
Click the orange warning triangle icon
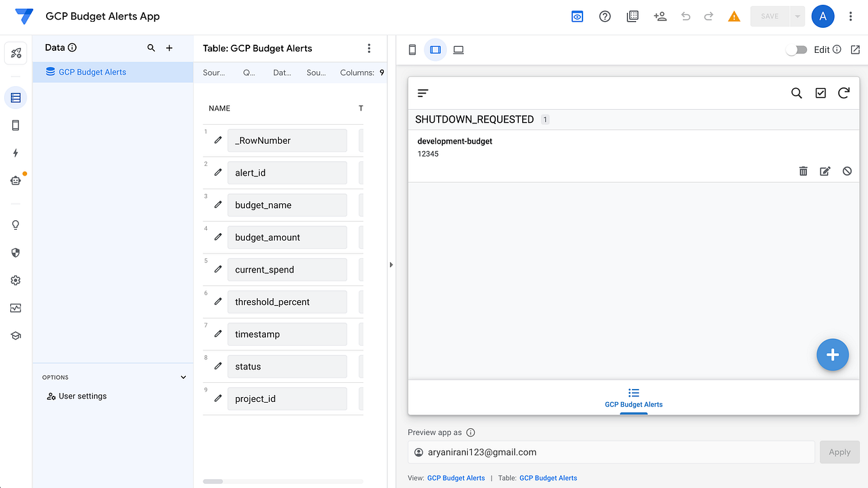pos(734,16)
